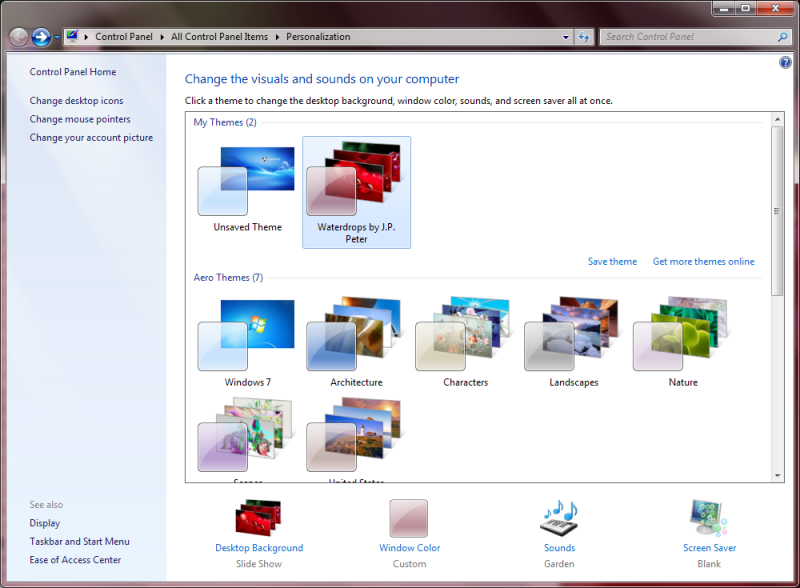The width and height of the screenshot is (800, 588).
Task: Click the Sounds link text
Action: coord(559,548)
